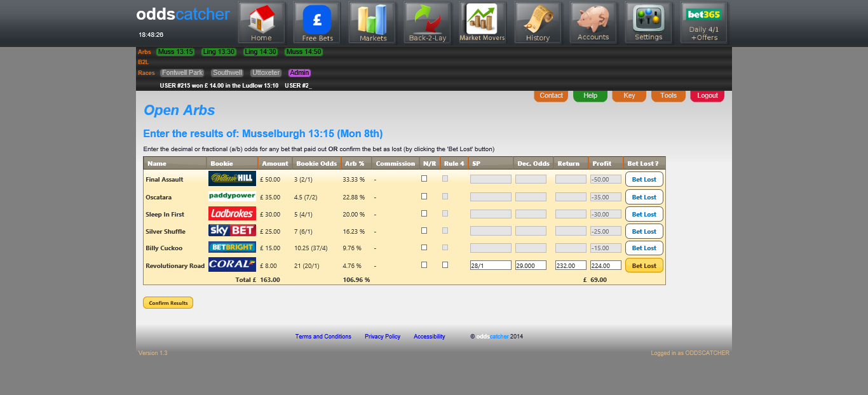Click the Sky Bet bookie logo
The width and height of the screenshot is (868, 395).
point(232,231)
